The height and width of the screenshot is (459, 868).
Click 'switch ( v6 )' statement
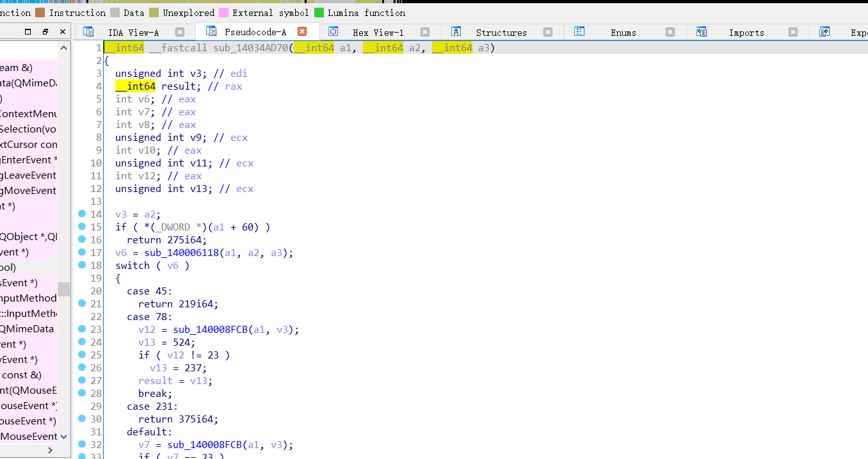tap(152, 266)
